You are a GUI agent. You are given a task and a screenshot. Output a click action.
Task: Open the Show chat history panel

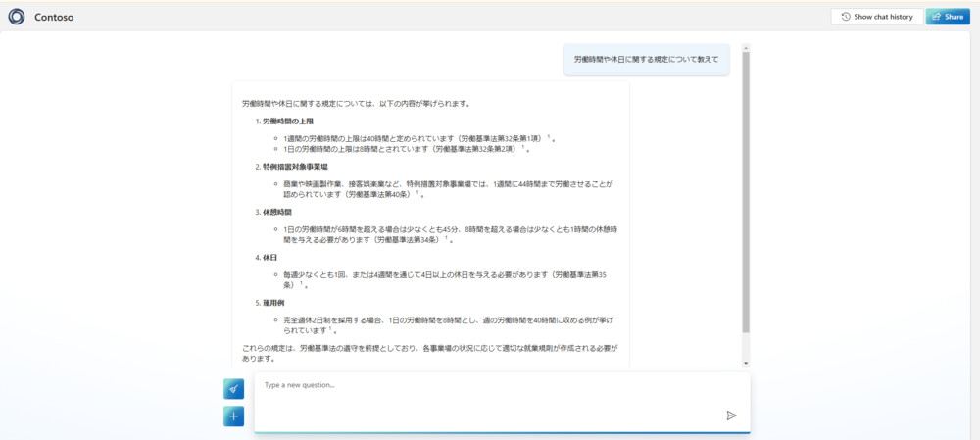[x=877, y=17]
